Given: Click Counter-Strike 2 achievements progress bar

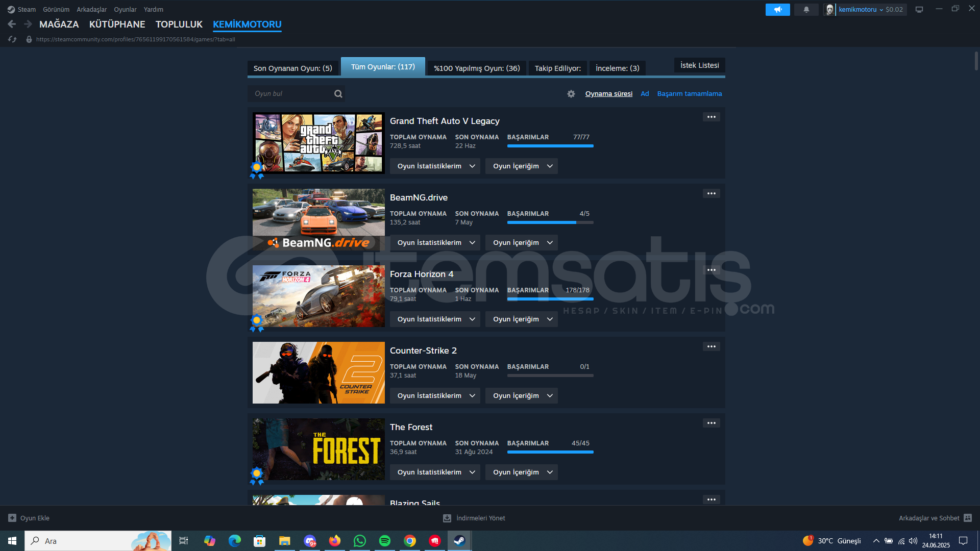Looking at the screenshot, I should pos(550,375).
